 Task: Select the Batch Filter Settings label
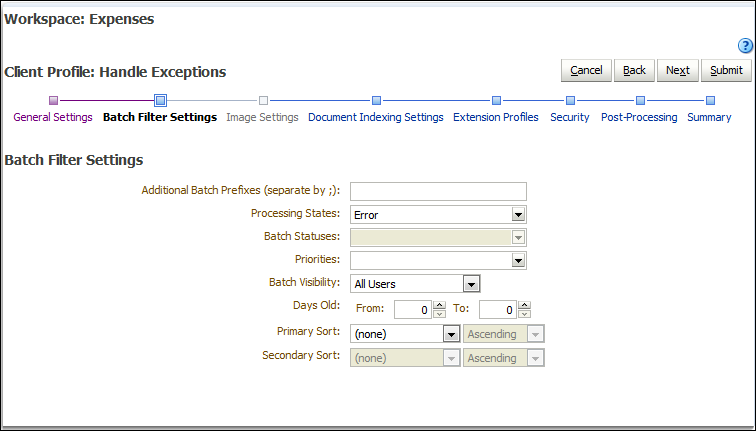click(x=160, y=117)
